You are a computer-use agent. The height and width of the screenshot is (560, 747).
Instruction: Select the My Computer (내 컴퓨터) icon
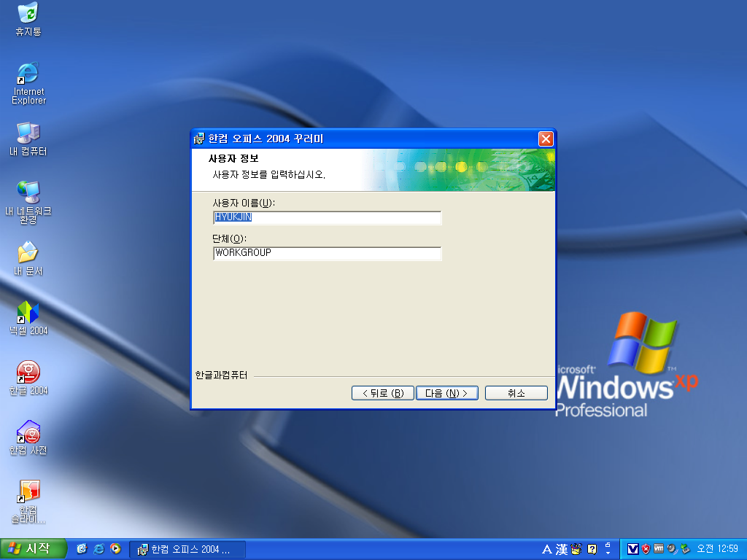tap(28, 139)
